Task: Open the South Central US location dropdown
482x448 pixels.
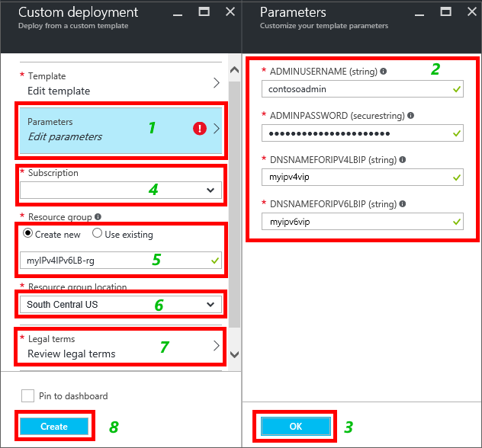Action: pyautogui.click(x=120, y=304)
